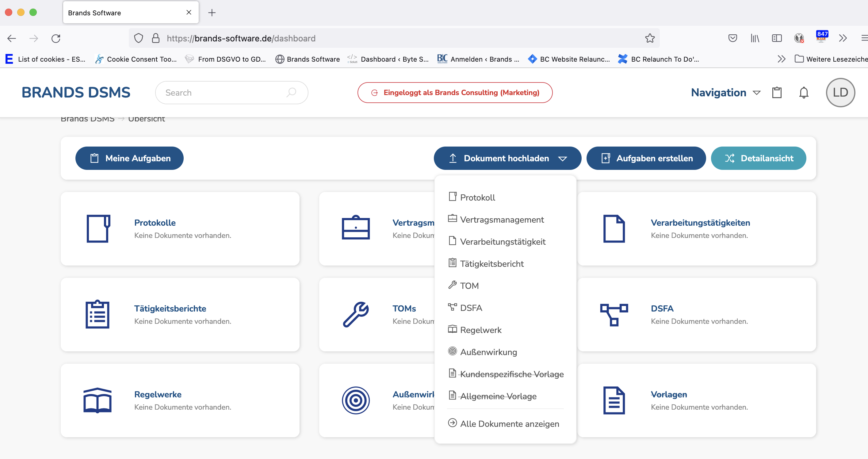Screen dimensions: 868x459
Task: Bookmark page with star icon
Action: coord(650,38)
